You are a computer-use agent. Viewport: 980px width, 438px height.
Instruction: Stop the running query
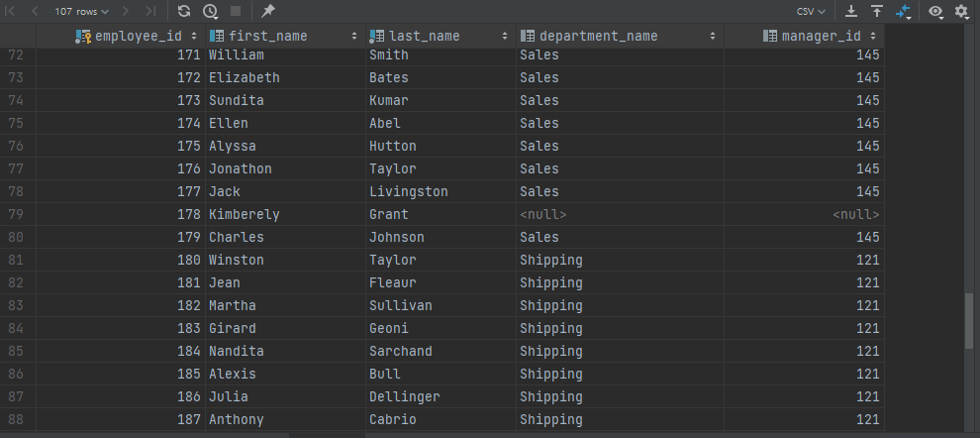236,11
